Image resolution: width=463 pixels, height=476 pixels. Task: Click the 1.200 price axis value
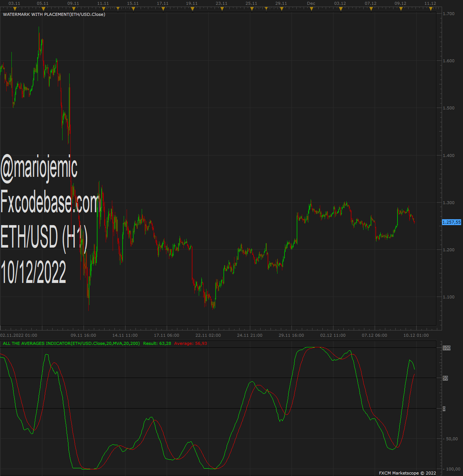tap(449, 250)
